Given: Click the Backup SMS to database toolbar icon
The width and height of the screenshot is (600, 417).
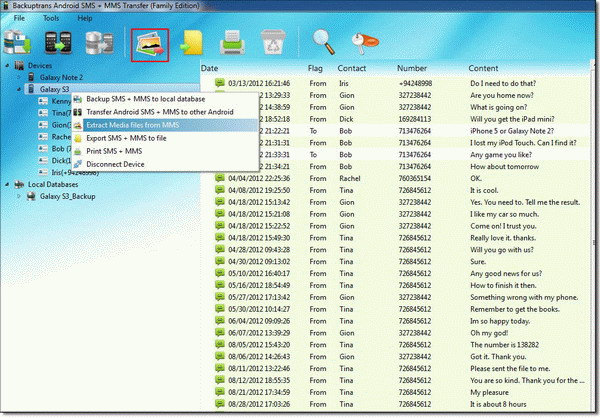Looking at the screenshot, I should (17, 43).
